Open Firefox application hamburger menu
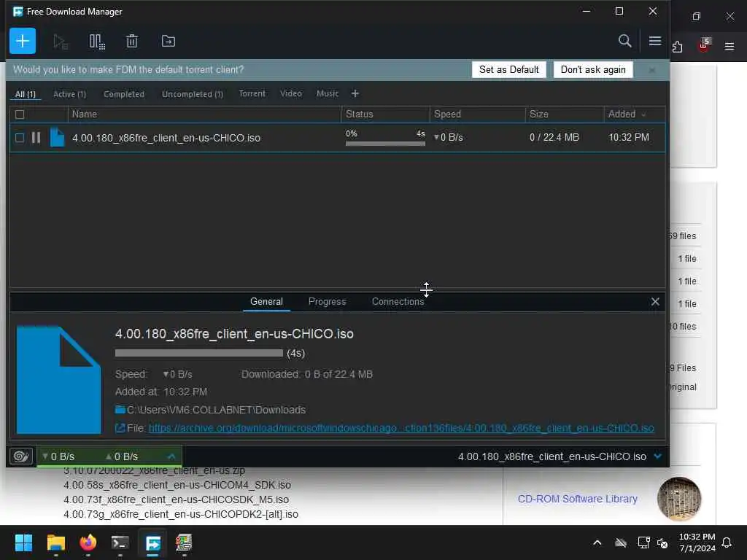 click(x=729, y=46)
